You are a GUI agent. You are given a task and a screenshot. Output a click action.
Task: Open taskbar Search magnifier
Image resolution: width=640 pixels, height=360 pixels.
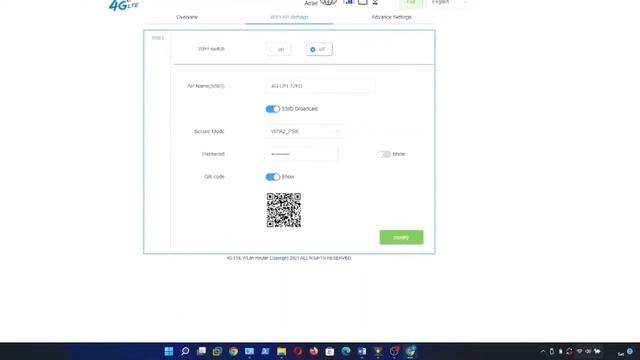coord(185,351)
